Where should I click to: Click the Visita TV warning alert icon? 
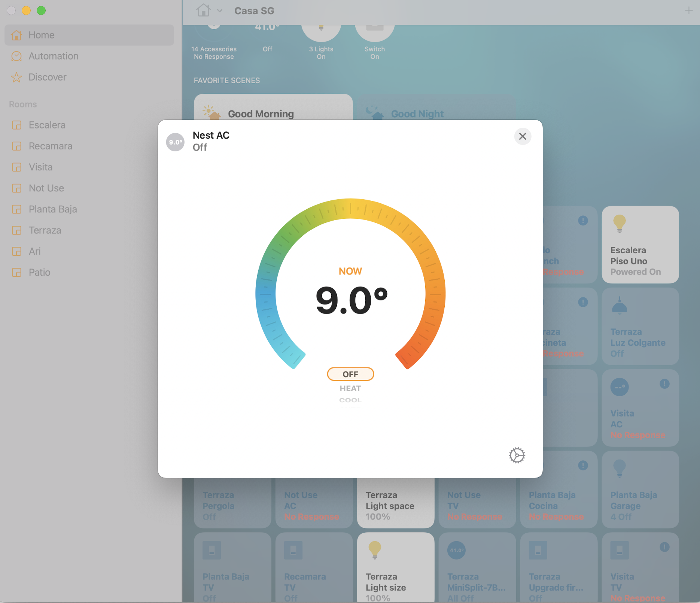click(664, 547)
